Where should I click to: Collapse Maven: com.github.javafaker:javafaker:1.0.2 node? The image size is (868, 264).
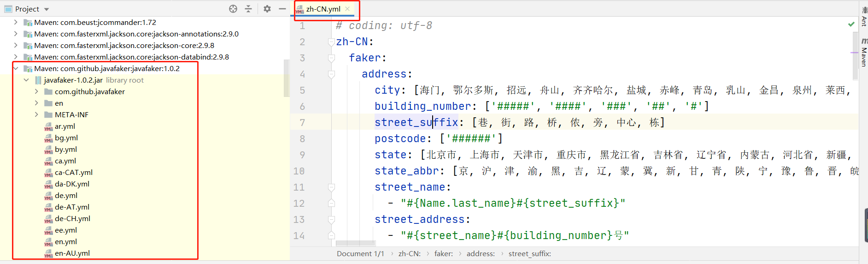point(16,68)
